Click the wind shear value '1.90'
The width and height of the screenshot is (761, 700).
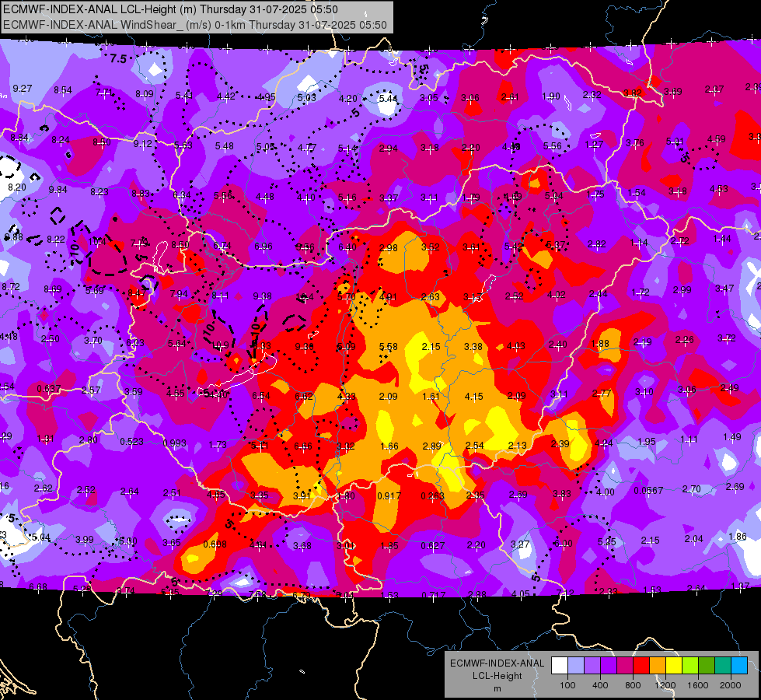551,96
